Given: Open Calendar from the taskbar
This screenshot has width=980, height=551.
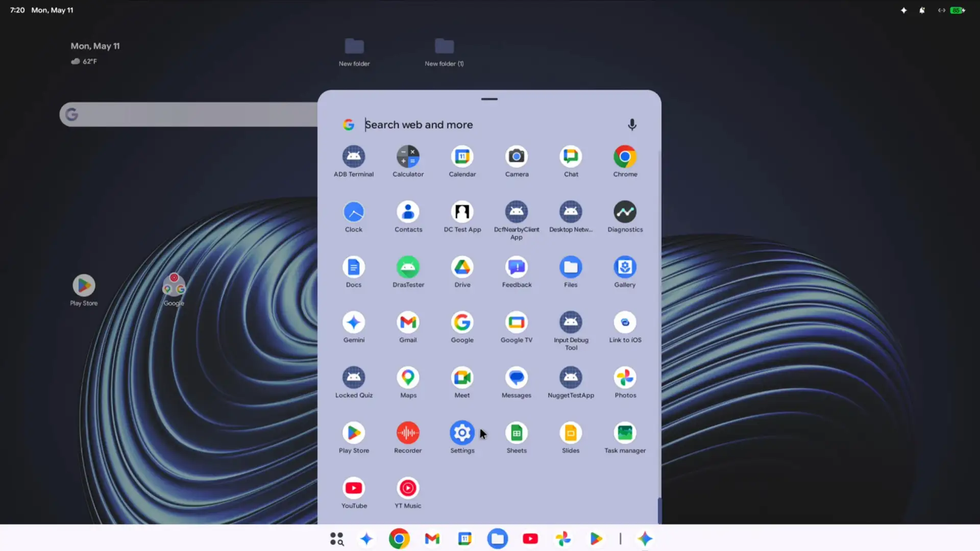Looking at the screenshot, I should click(x=464, y=539).
